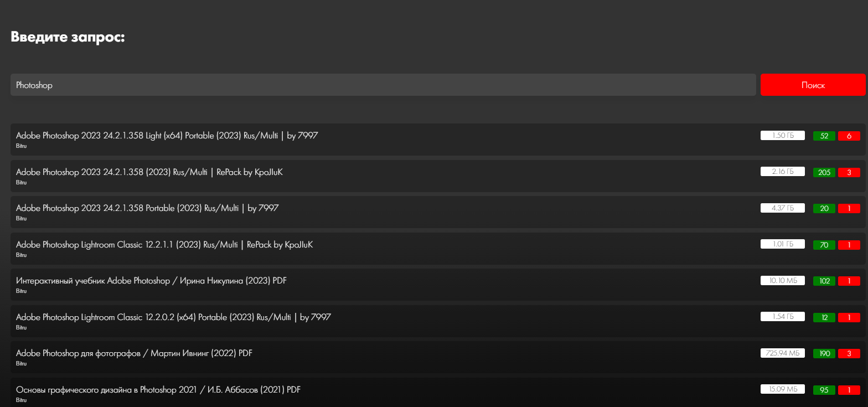Screen dimensions: 868x407
Task: Click the 4.37 ГБ size label
Action: (783, 208)
